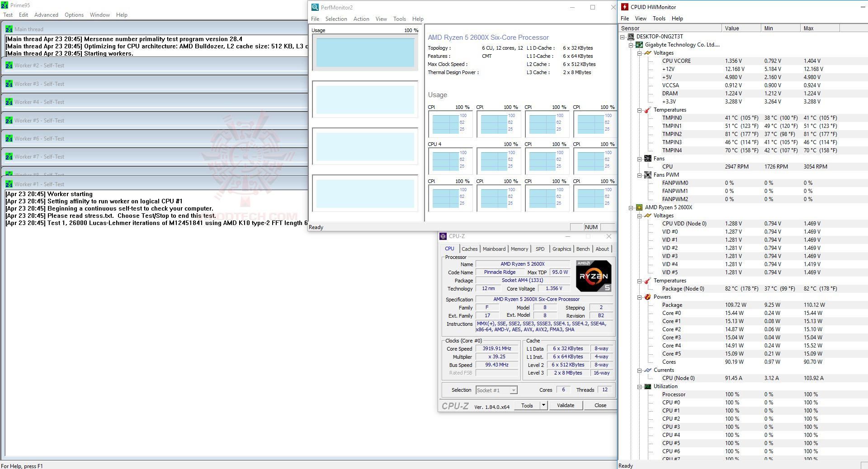Viewport: 868px width, 469px height.
Task: Click the Core Speed 3919.91 MHz field
Action: pyautogui.click(x=497, y=349)
